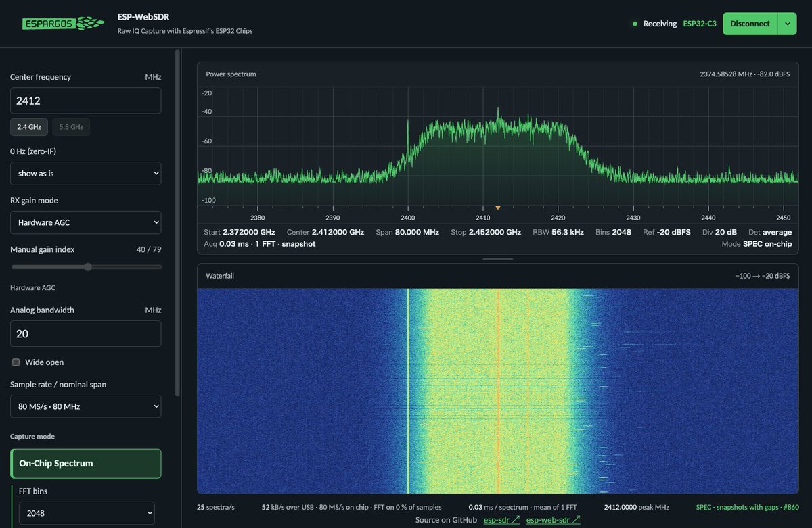This screenshot has height=528, width=812.
Task: Expand the Sample rate / nominal span dropdown
Action: [x=86, y=406]
